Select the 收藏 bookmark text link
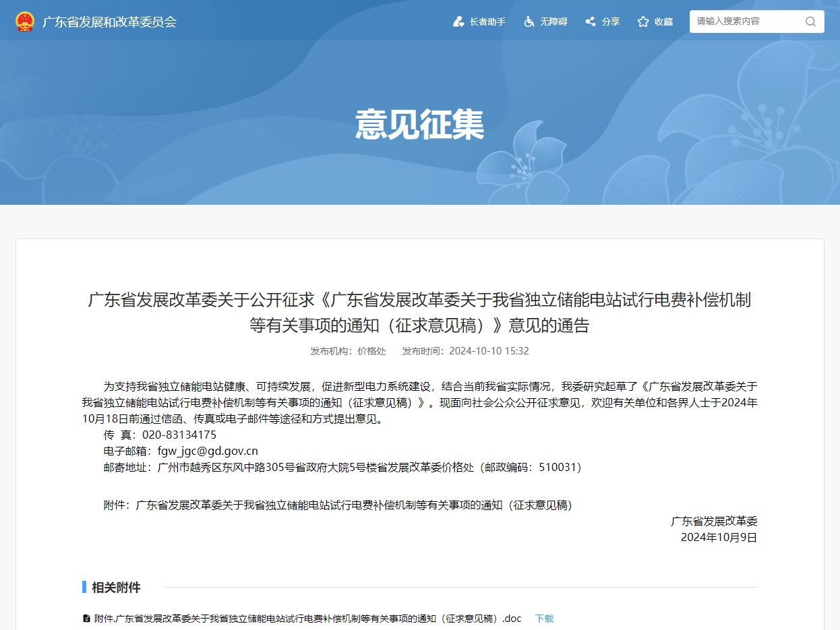This screenshot has width=840, height=630. click(x=663, y=22)
